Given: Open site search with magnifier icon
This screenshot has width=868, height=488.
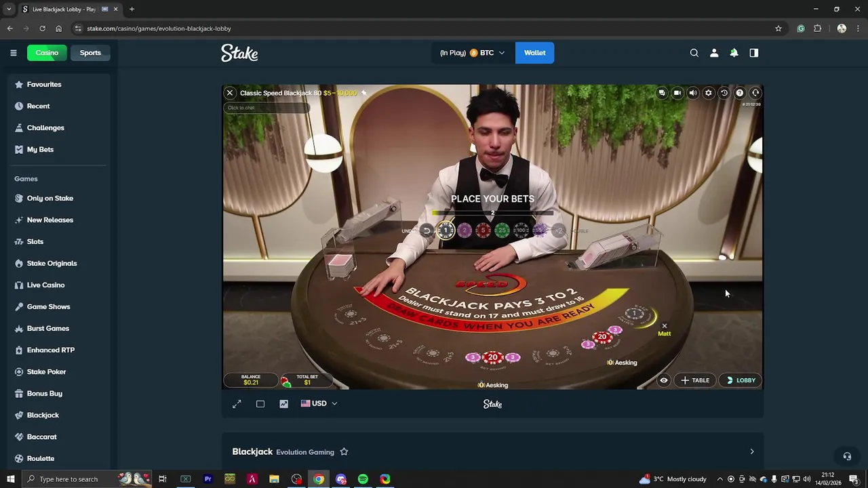Looking at the screenshot, I should pos(694,53).
